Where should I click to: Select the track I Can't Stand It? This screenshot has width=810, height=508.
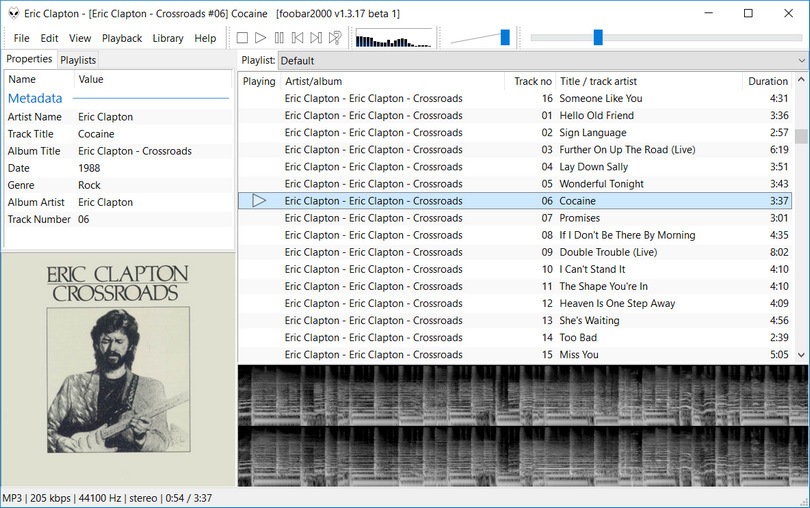pyautogui.click(x=515, y=269)
